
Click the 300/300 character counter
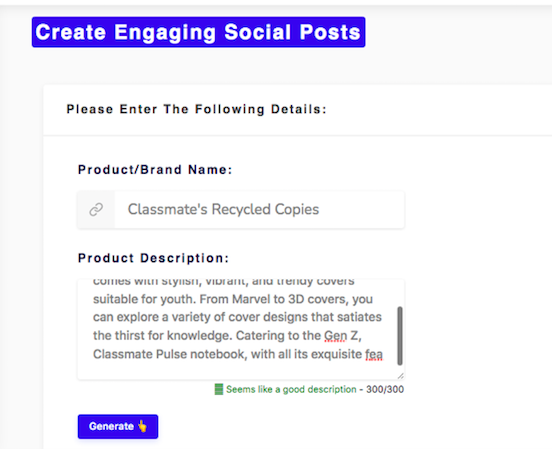point(385,389)
